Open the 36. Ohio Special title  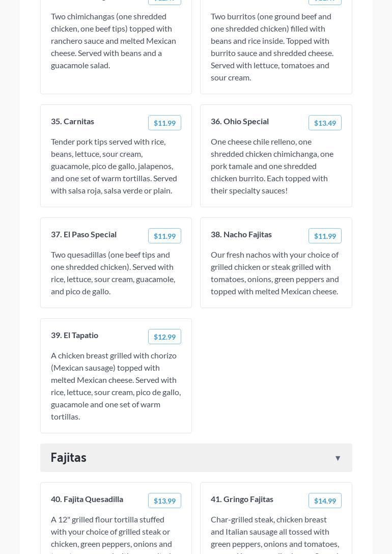240,121
